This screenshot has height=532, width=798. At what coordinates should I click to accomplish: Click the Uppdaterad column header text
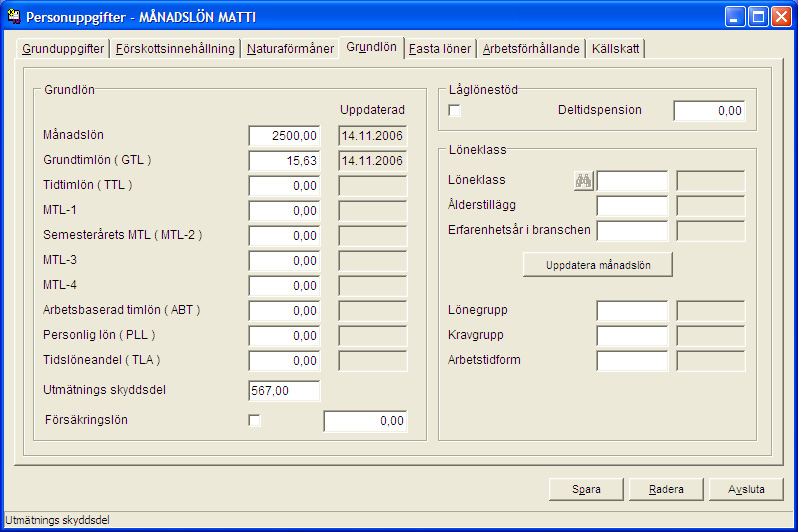coord(372,110)
